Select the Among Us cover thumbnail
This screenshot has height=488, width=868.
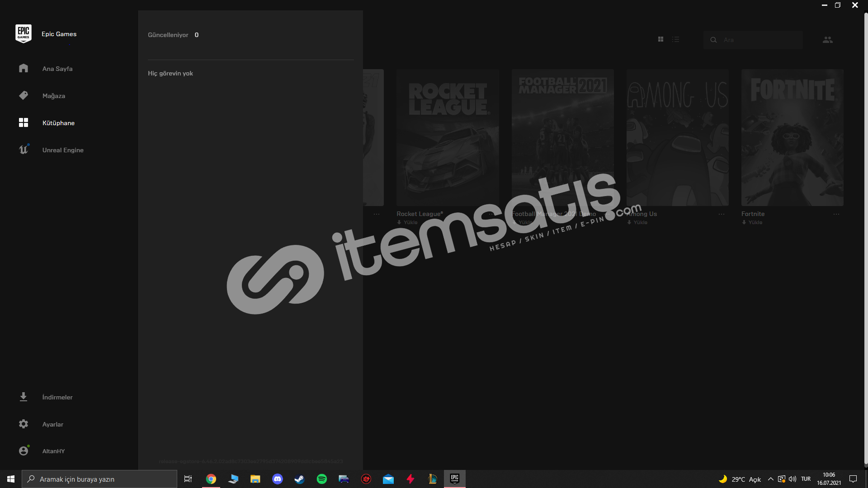[x=677, y=137]
